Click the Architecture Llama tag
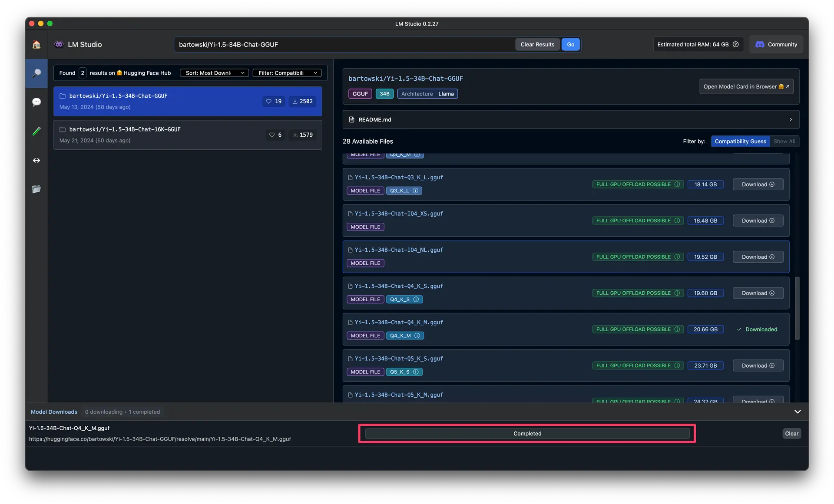 pyautogui.click(x=427, y=94)
